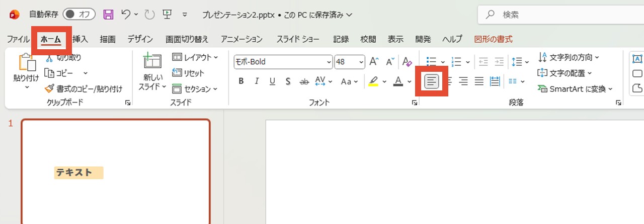Open the スライド ショー tab

coord(299,39)
